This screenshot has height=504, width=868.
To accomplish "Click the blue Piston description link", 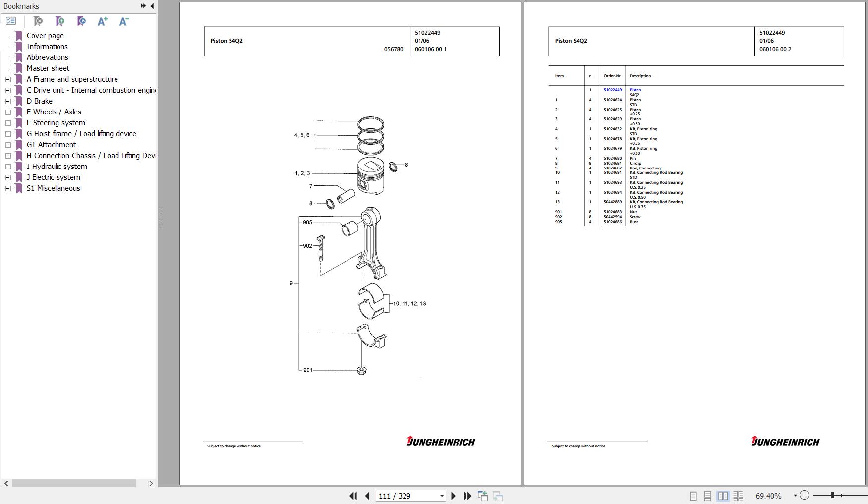I will pos(635,90).
